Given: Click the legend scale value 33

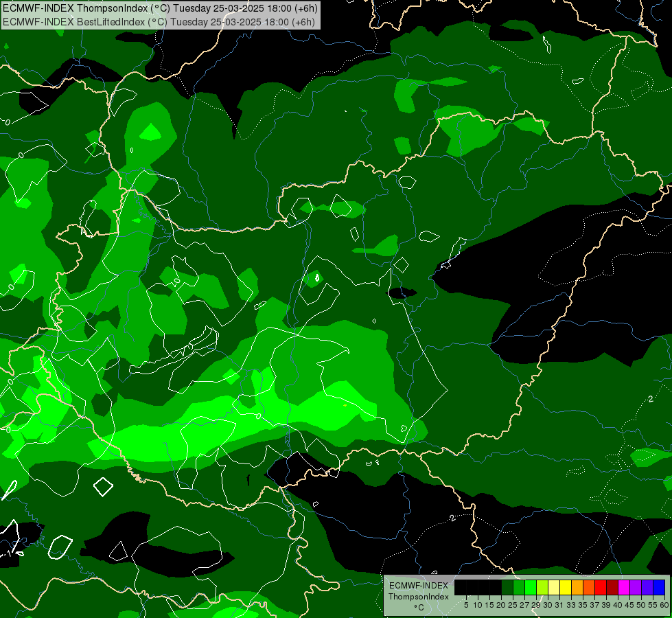Looking at the screenshot, I should (571, 605).
